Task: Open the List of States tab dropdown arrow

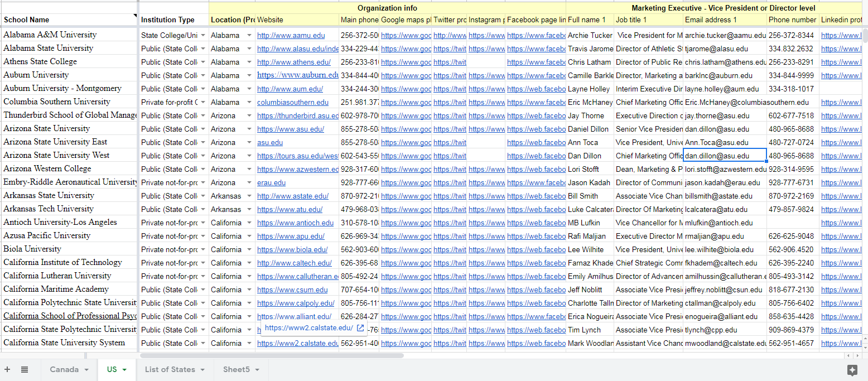Action: (202, 370)
